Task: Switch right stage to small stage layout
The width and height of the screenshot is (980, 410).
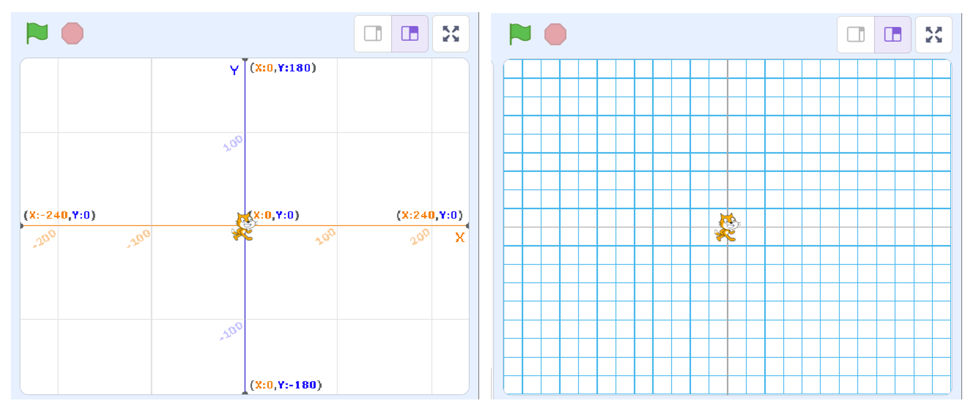Action: click(856, 34)
